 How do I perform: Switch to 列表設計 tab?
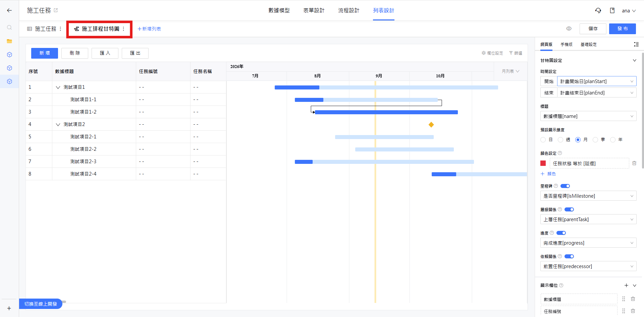(384, 10)
